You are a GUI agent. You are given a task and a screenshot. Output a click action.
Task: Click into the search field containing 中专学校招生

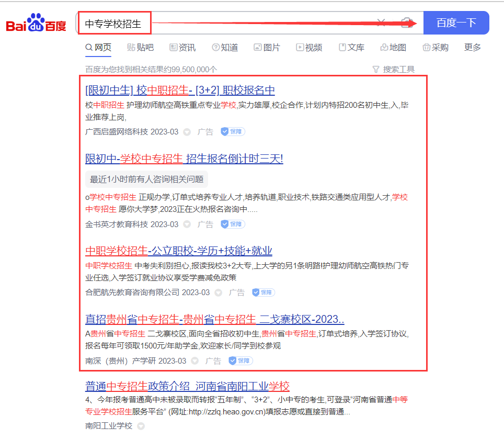(x=230, y=24)
